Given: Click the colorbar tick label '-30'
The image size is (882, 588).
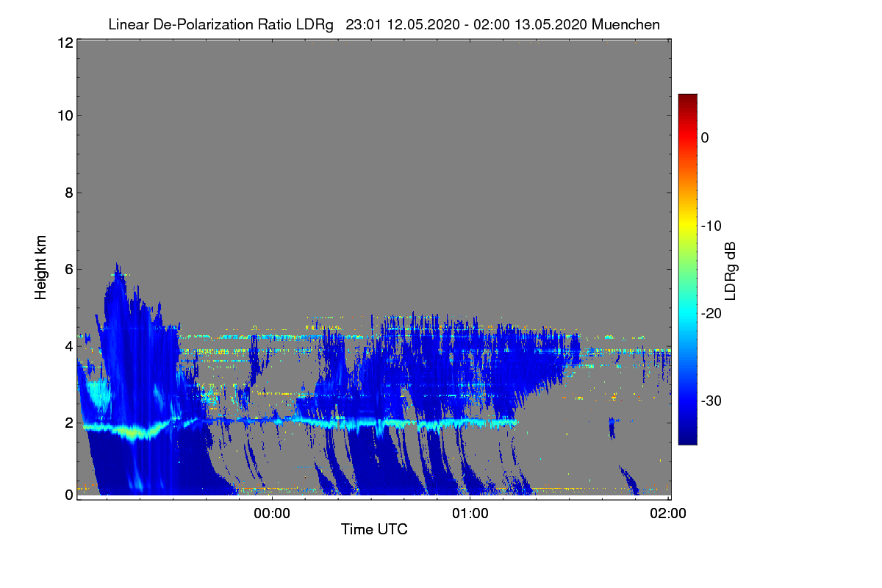Looking at the screenshot, I should pos(711,401).
